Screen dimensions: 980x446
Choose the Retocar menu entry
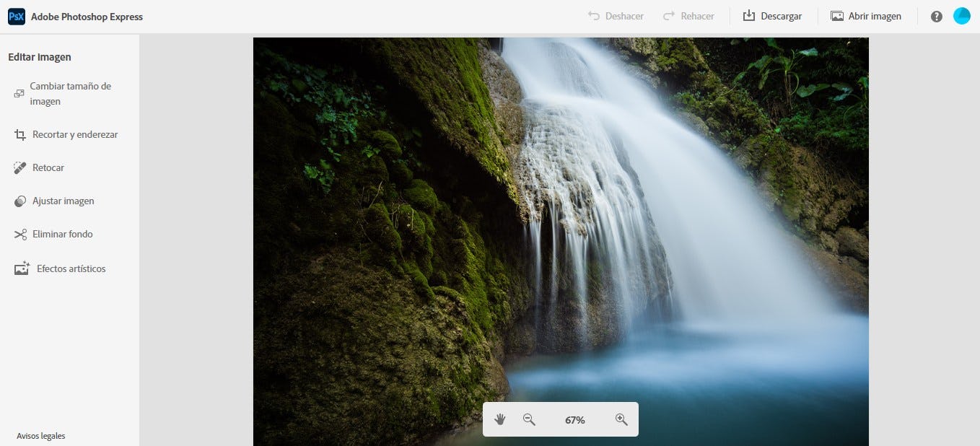[x=48, y=168]
